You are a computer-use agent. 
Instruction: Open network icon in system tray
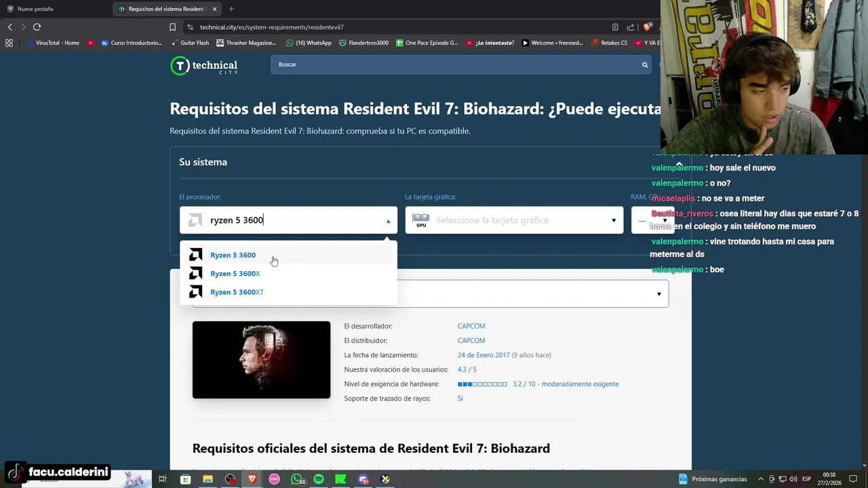[782, 479]
